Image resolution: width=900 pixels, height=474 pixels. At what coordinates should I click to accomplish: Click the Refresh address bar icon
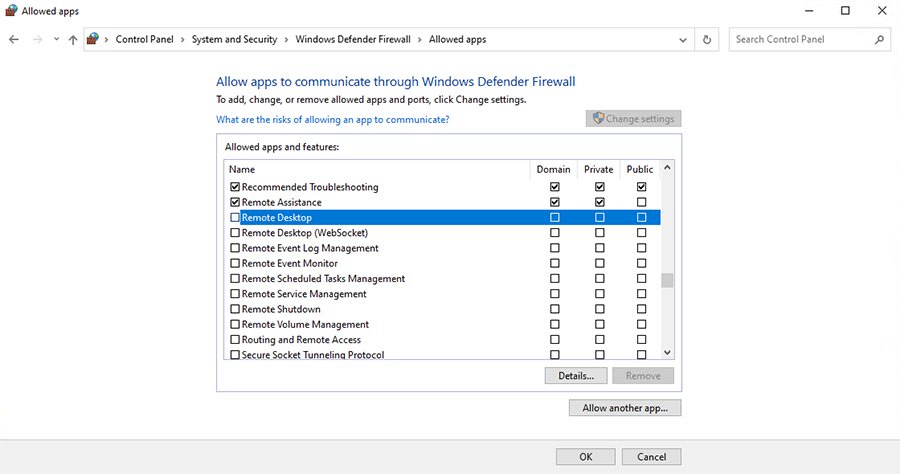tap(707, 40)
